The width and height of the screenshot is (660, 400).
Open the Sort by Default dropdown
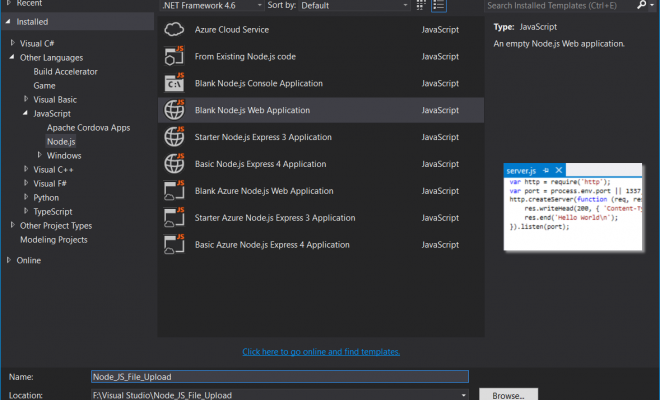click(354, 5)
